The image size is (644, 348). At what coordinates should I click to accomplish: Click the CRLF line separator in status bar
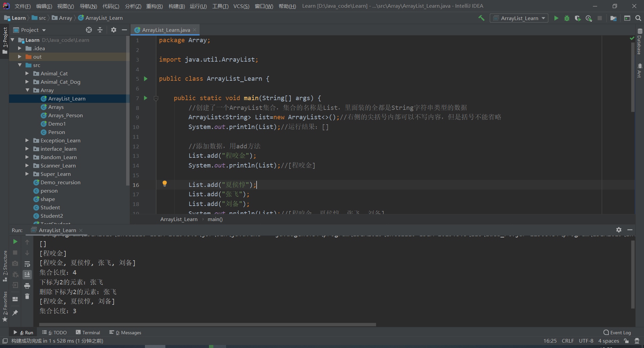click(x=568, y=341)
